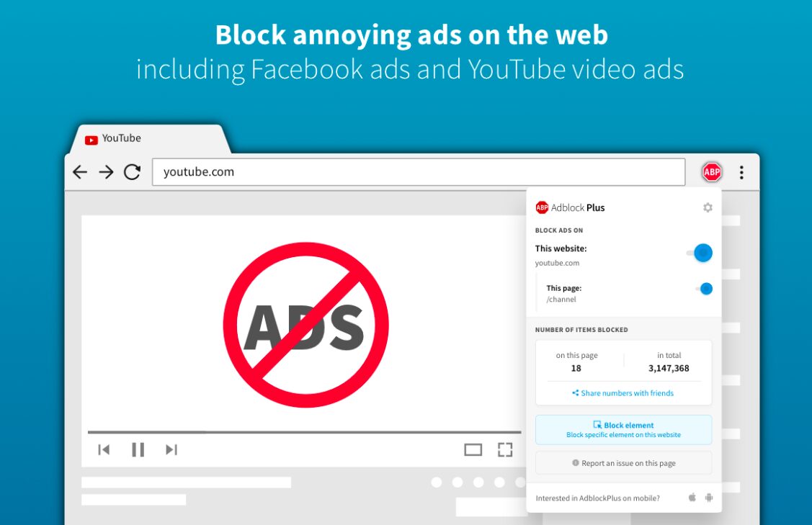Toggle ad blocking for This page
Image resolution: width=812 pixels, height=525 pixels.
tap(705, 288)
